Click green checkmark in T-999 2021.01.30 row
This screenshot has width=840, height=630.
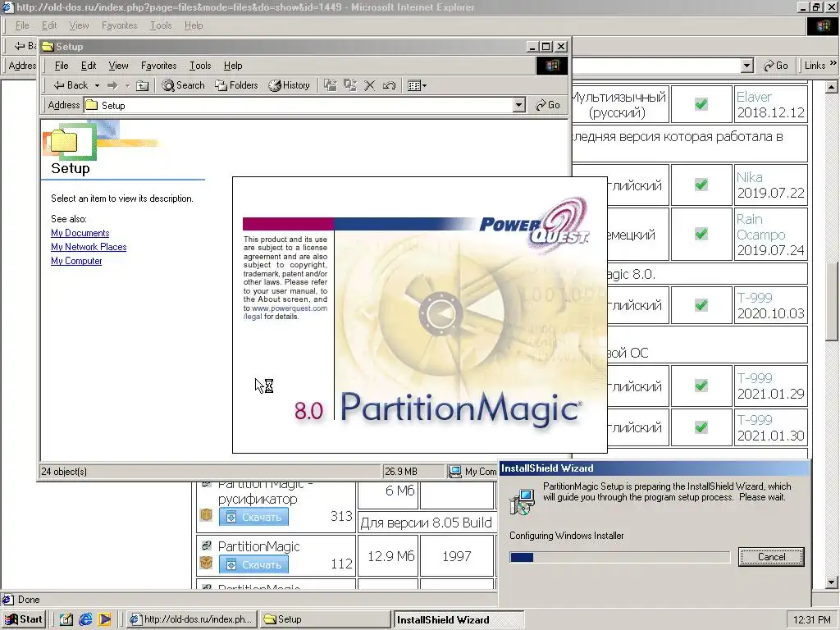pyautogui.click(x=701, y=427)
